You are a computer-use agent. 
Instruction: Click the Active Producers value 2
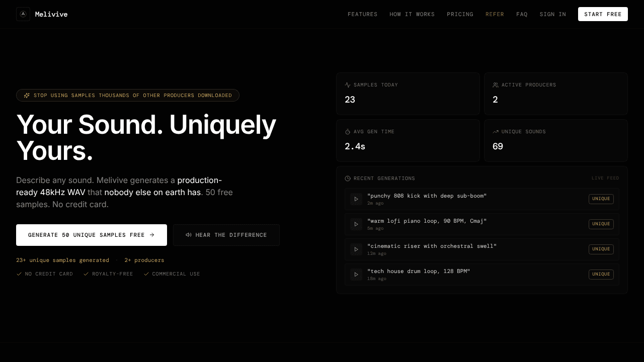point(495,100)
